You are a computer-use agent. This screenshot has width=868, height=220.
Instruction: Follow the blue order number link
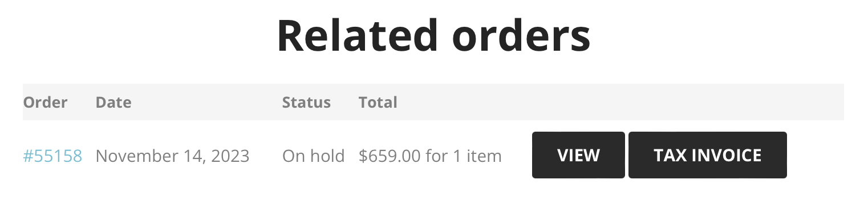(x=52, y=156)
